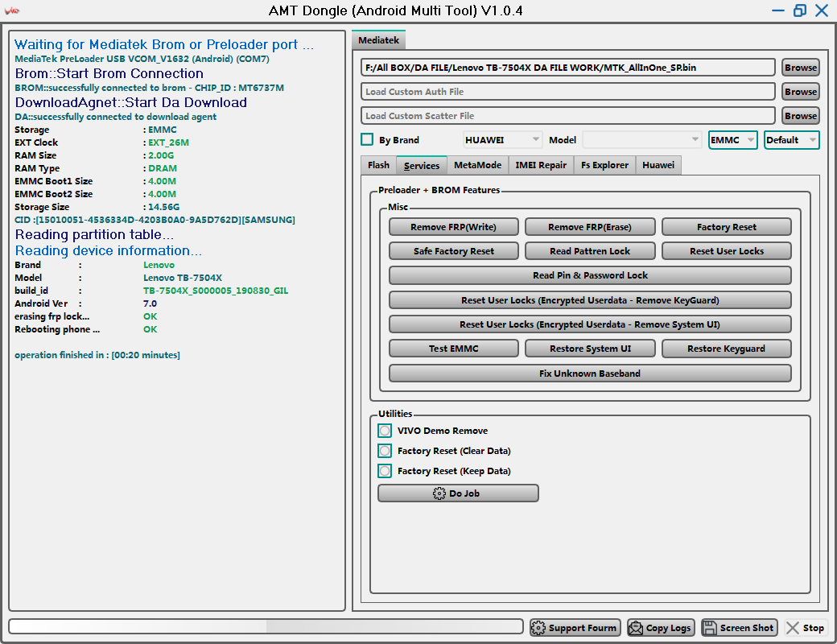The width and height of the screenshot is (837, 644).
Task: Click the AMT Dongle logo icon
Action: (12, 10)
